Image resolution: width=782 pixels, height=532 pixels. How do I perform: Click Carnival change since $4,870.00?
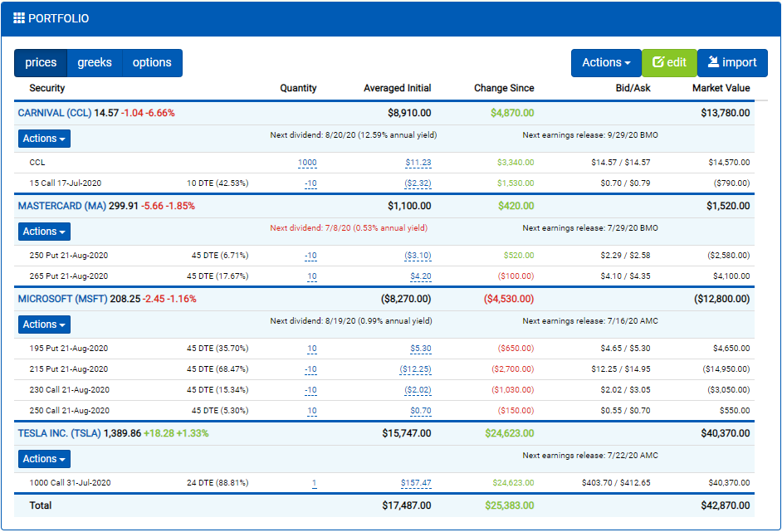[x=512, y=113]
